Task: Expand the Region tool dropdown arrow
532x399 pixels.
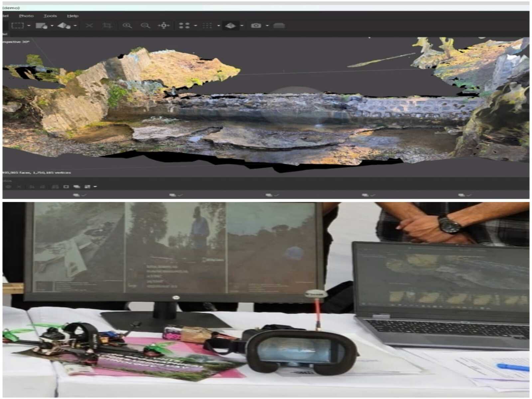Action: [x=75, y=26]
